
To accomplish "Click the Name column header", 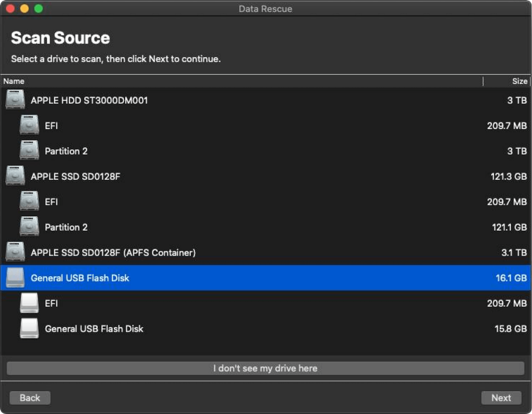I will pyautogui.click(x=14, y=81).
